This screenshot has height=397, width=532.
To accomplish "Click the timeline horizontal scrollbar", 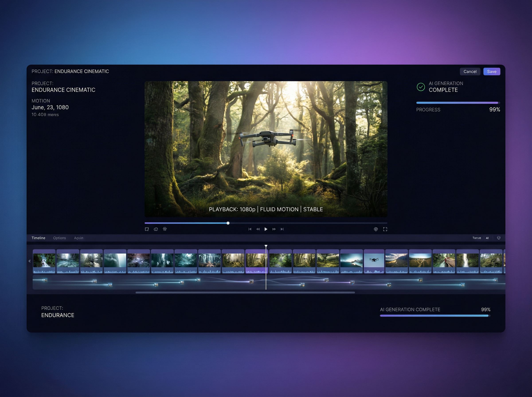I will pos(245,292).
